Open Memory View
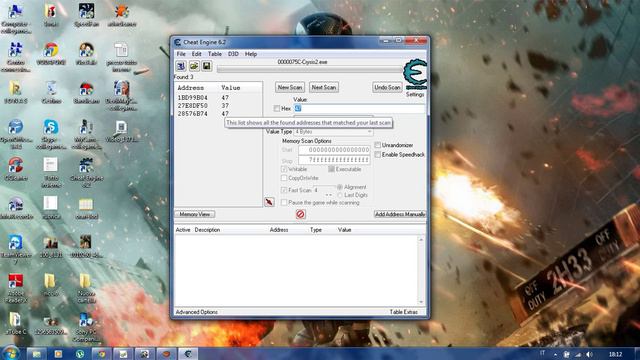The image size is (640, 360). pyautogui.click(x=195, y=214)
